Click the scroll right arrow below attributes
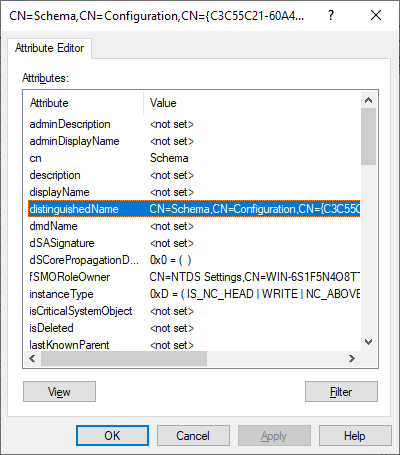400x455 pixels. (x=352, y=359)
